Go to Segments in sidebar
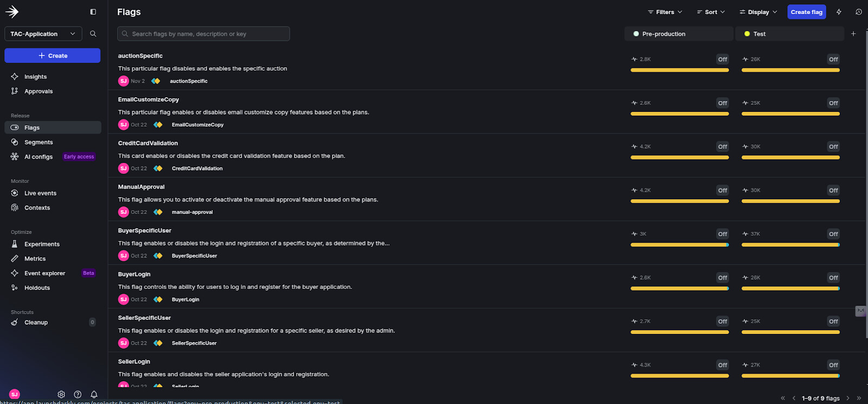868x404 pixels. coord(39,142)
